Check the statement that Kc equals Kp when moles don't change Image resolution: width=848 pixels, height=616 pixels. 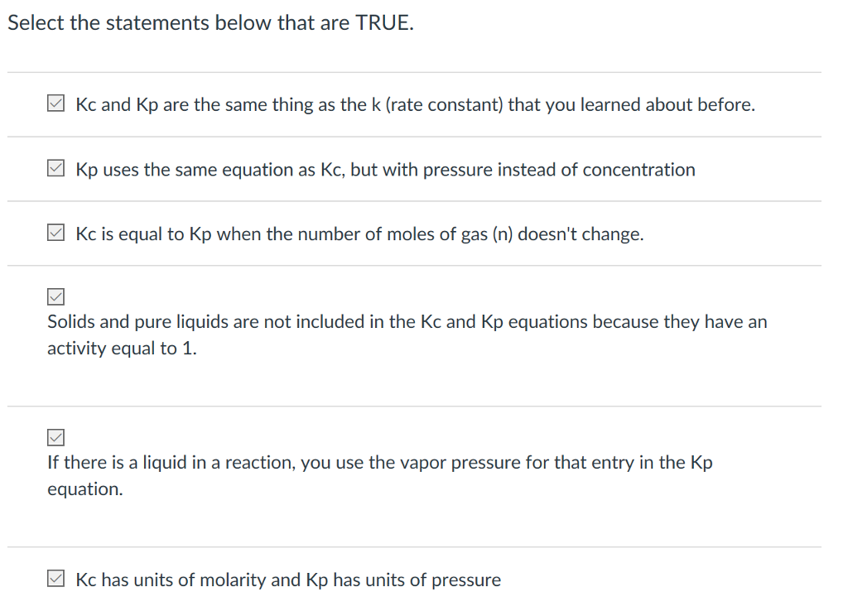pyautogui.click(x=55, y=233)
